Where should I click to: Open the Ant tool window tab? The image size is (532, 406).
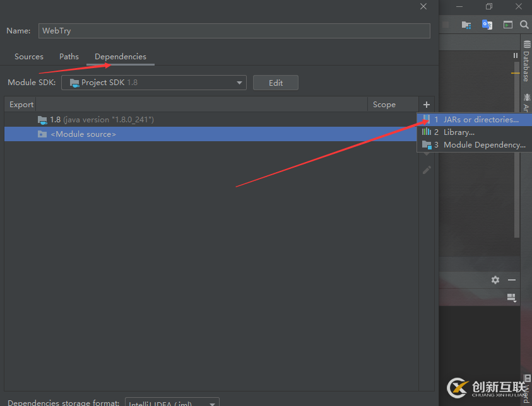[526, 103]
